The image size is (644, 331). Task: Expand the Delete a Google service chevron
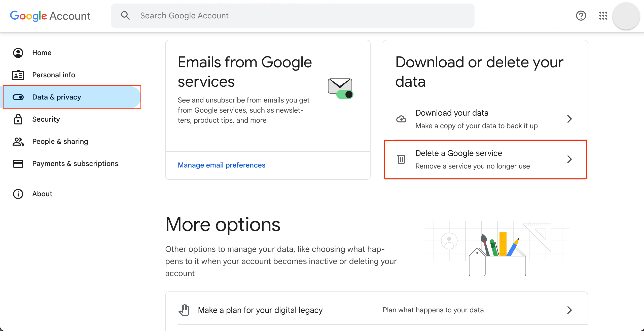point(569,159)
